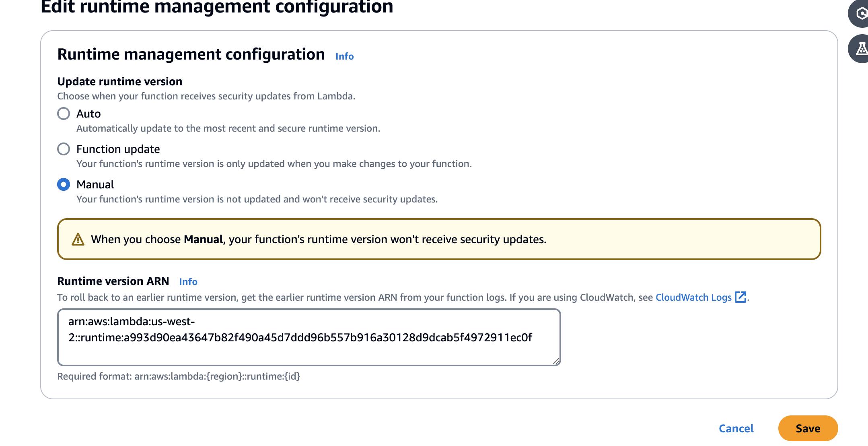The width and height of the screenshot is (868, 446).
Task: Click the Save button
Action: 808,428
